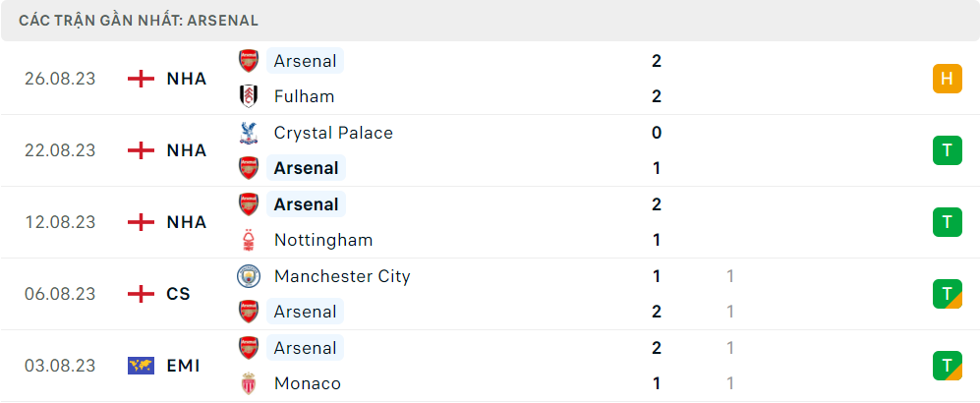Click green T badge for Crystal Palace match
The image size is (980, 403).
pyautogui.click(x=948, y=150)
